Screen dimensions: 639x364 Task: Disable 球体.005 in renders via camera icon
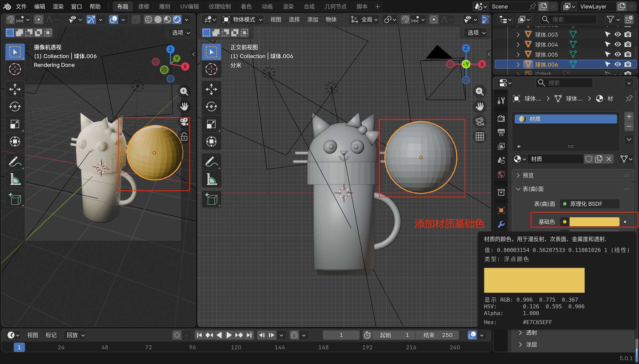(x=628, y=54)
